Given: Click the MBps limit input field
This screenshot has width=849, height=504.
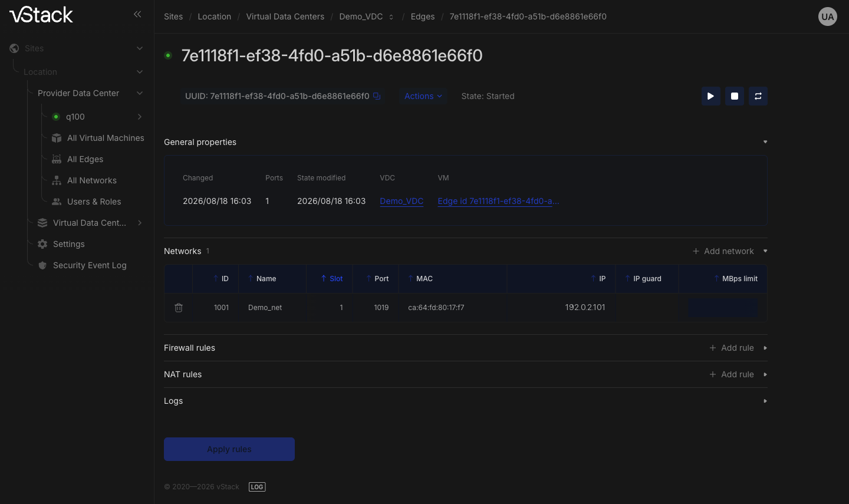Looking at the screenshot, I should click(723, 308).
